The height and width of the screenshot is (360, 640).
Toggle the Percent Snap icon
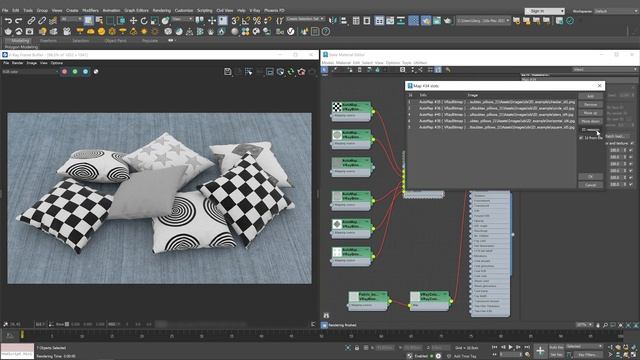tap(257, 20)
